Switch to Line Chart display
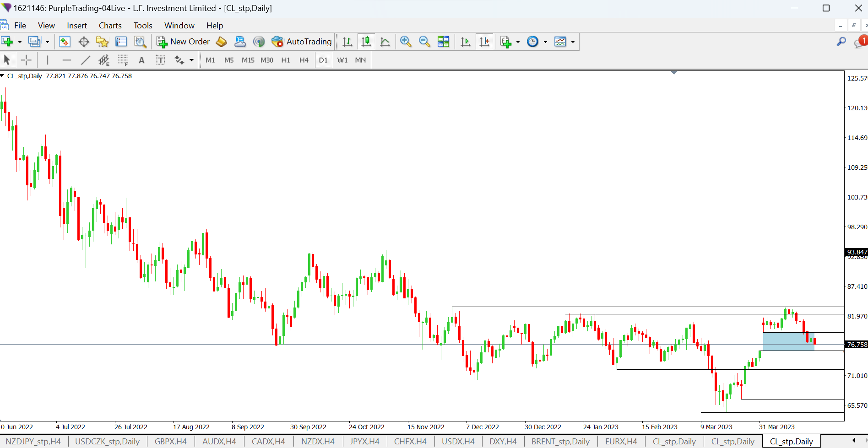The height and width of the screenshot is (448, 868). coord(385,42)
